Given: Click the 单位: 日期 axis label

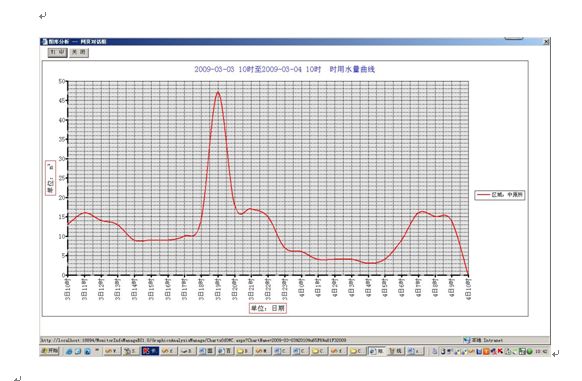Looking at the screenshot, I should tap(268, 308).
